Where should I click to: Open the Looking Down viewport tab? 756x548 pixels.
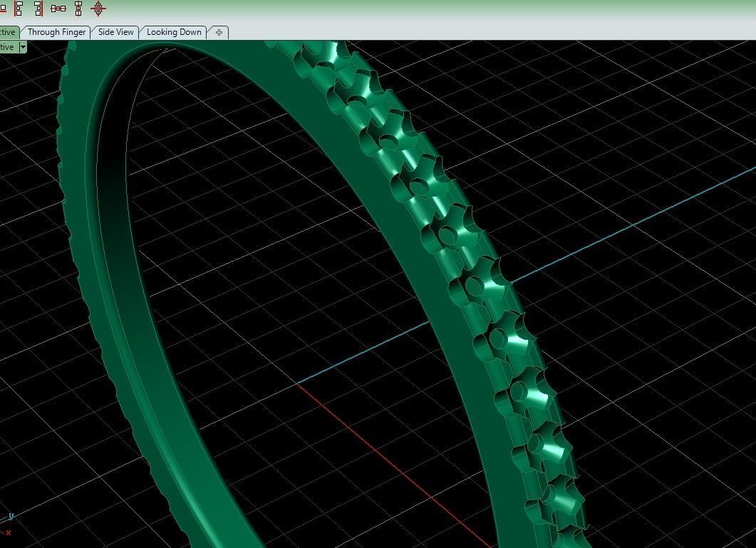point(174,32)
